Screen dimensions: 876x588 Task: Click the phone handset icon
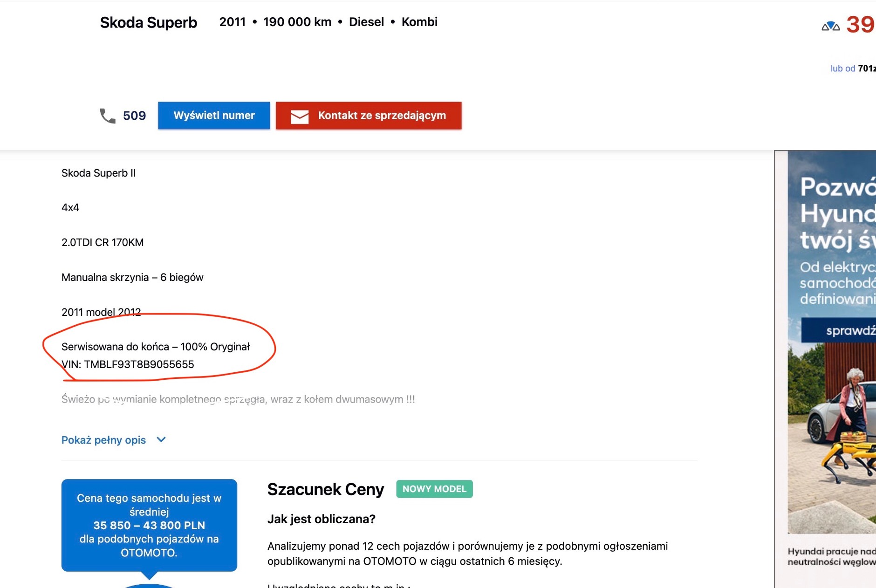tap(108, 116)
